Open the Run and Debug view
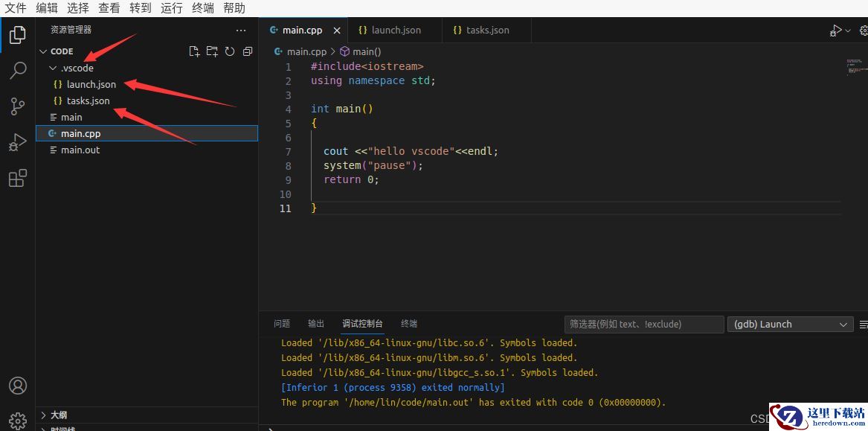Viewport: 868px width, 431px height. [x=18, y=142]
